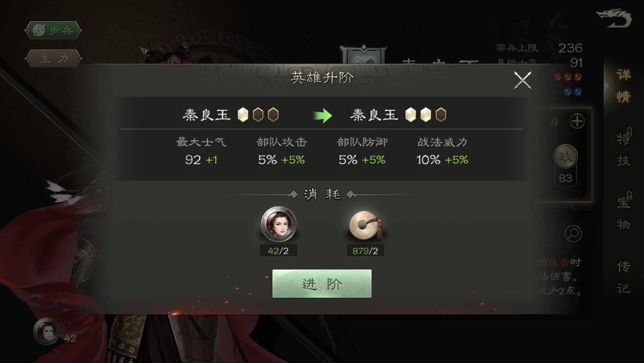644x363 pixels.
Task: Open the 特技 skills tab
Action: (624, 149)
